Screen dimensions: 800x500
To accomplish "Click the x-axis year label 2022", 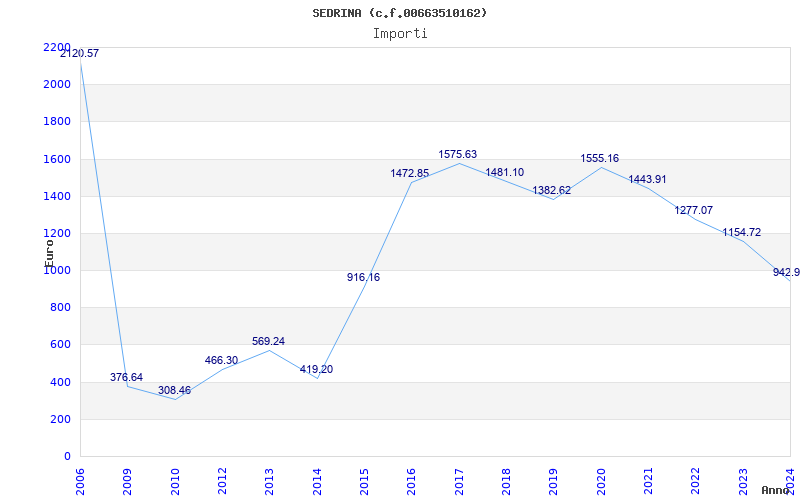I will 695,482.
